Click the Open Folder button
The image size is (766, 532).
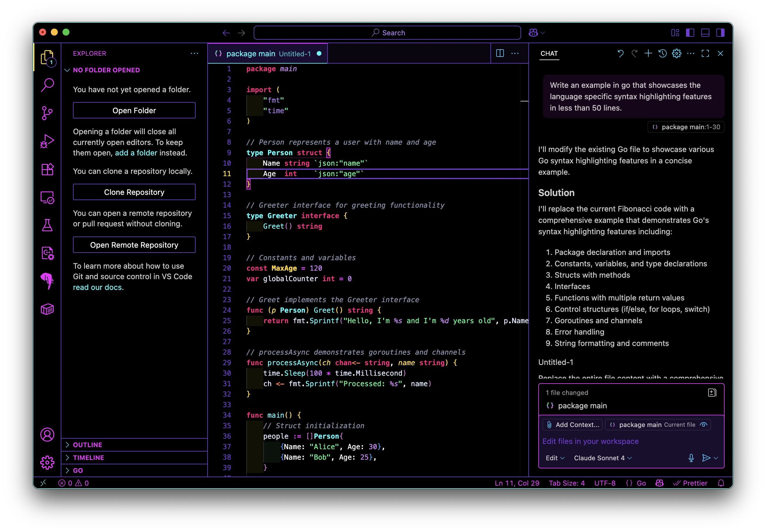coord(134,110)
